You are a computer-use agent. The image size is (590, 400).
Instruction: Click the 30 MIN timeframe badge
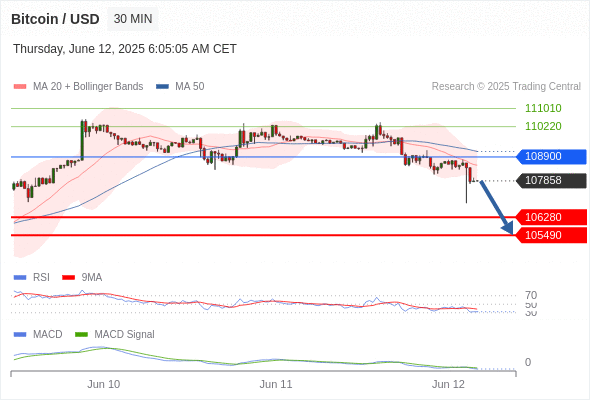[x=133, y=19]
